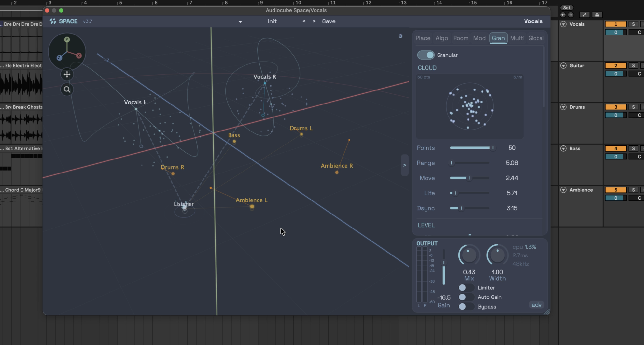The height and width of the screenshot is (345, 644).
Task: Collapse the Bass track fold button
Action: coord(563,148)
